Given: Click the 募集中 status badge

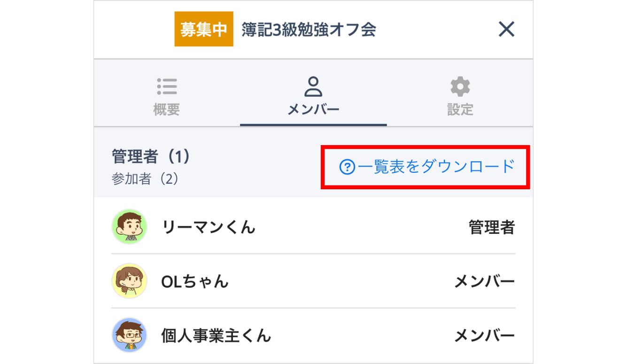Looking at the screenshot, I should click(x=204, y=29).
